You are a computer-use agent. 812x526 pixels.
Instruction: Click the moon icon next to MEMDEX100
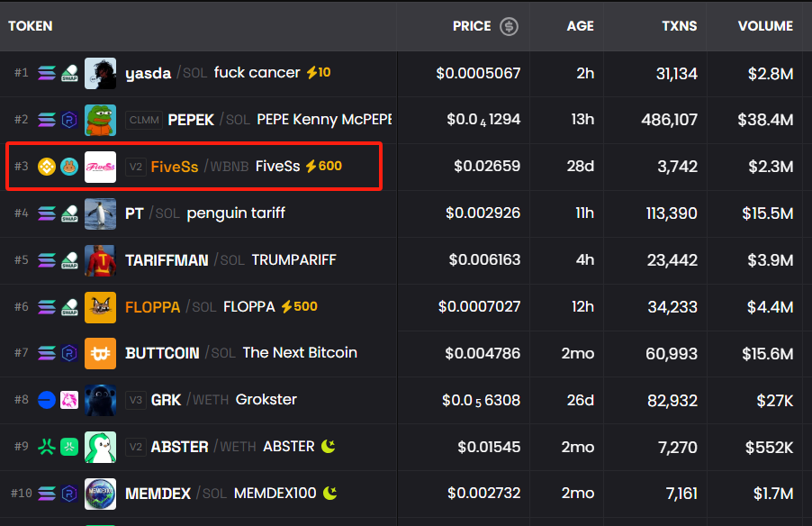pos(330,493)
